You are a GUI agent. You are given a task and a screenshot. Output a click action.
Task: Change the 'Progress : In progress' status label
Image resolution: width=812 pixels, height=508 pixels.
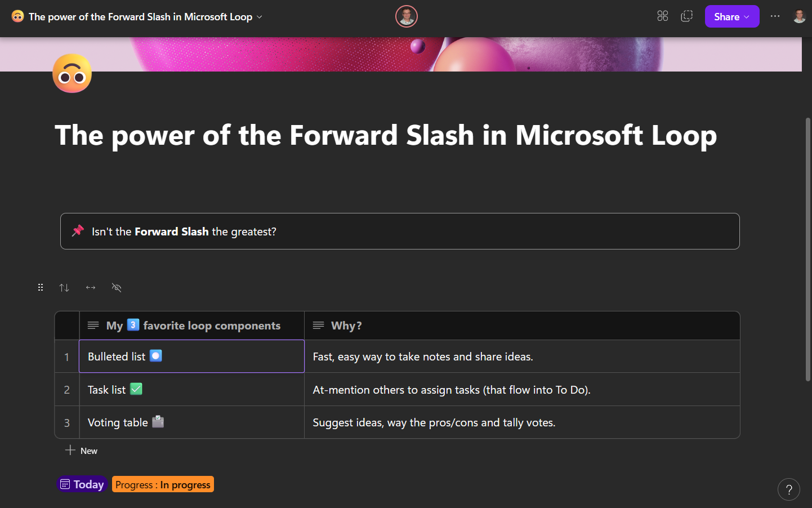[163, 484]
